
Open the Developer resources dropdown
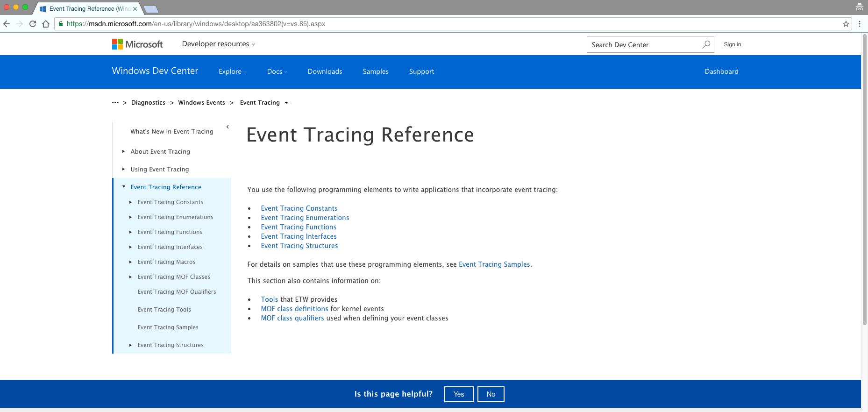click(219, 44)
